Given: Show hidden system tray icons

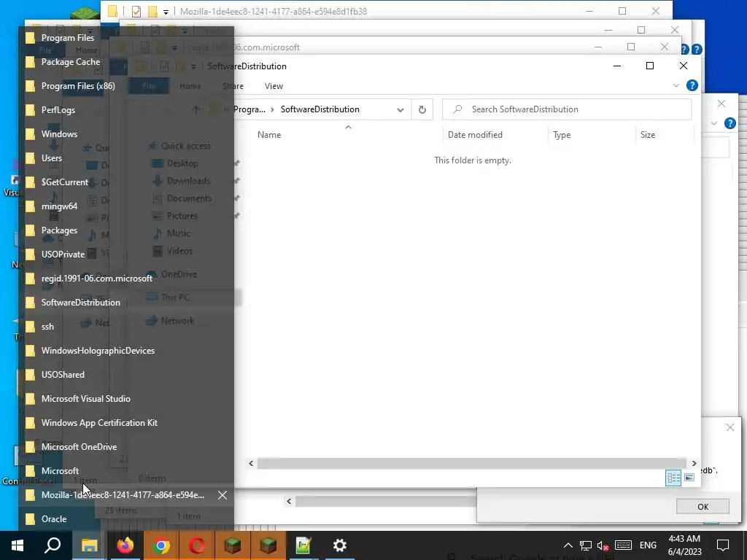Looking at the screenshot, I should [x=568, y=545].
